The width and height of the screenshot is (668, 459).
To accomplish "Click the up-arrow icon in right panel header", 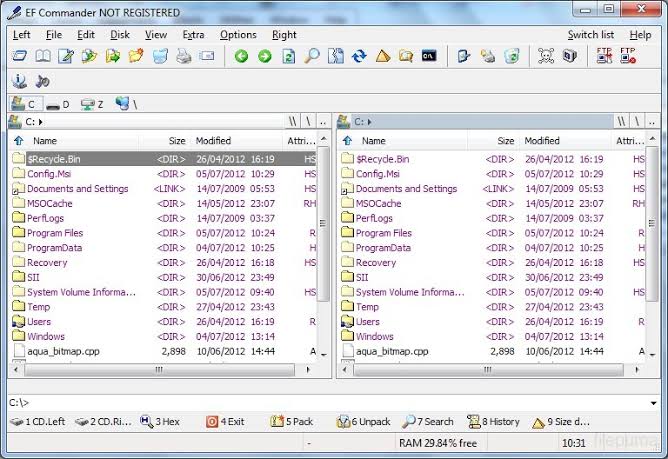I will click(x=347, y=140).
